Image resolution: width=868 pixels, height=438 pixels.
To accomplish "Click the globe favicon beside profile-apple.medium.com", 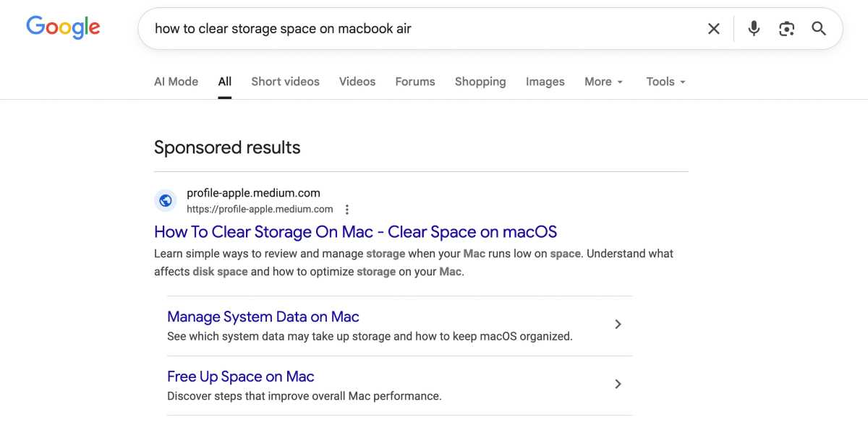I will click(166, 200).
